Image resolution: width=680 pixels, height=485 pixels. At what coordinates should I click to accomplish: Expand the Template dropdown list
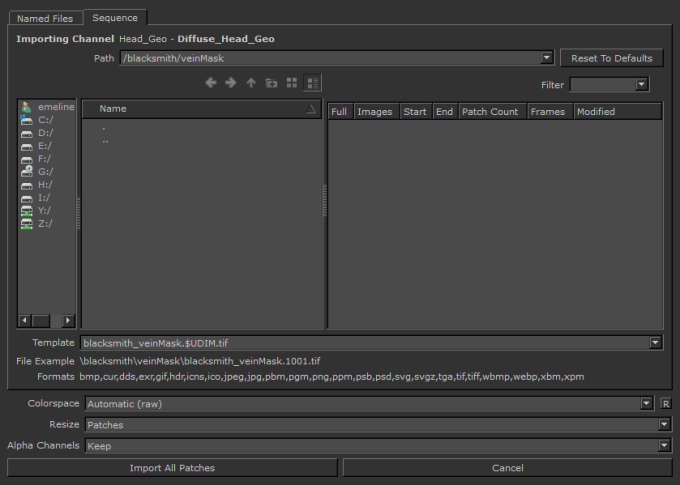655,343
